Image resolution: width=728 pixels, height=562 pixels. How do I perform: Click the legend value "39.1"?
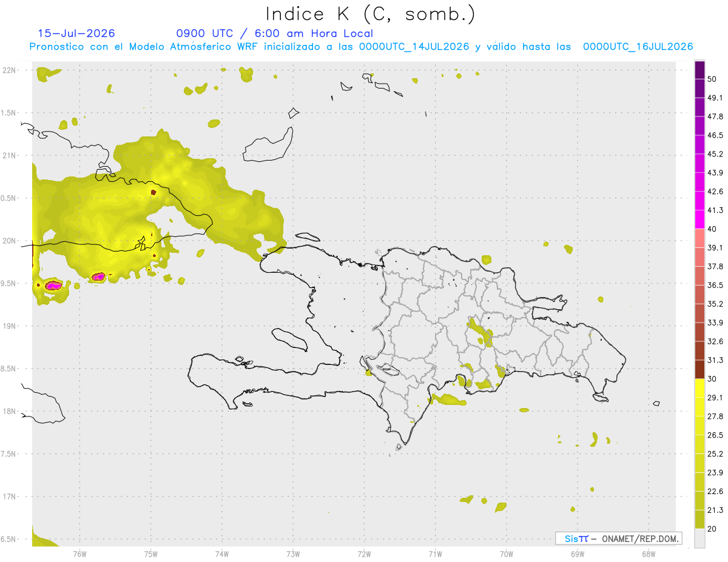pyautogui.click(x=715, y=247)
